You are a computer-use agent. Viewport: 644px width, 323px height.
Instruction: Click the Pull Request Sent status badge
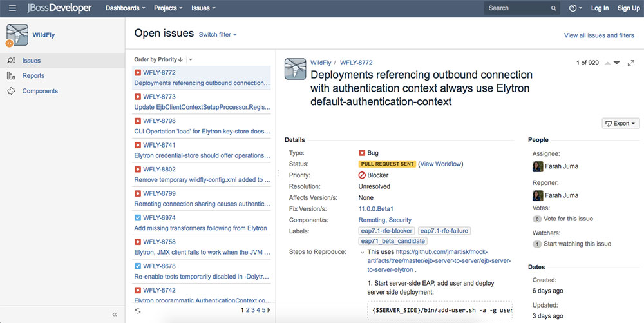(387, 164)
